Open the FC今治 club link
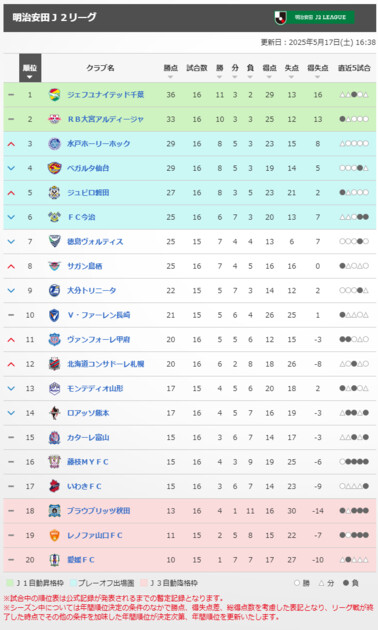Screen dimensions: 378x630 point(81,217)
